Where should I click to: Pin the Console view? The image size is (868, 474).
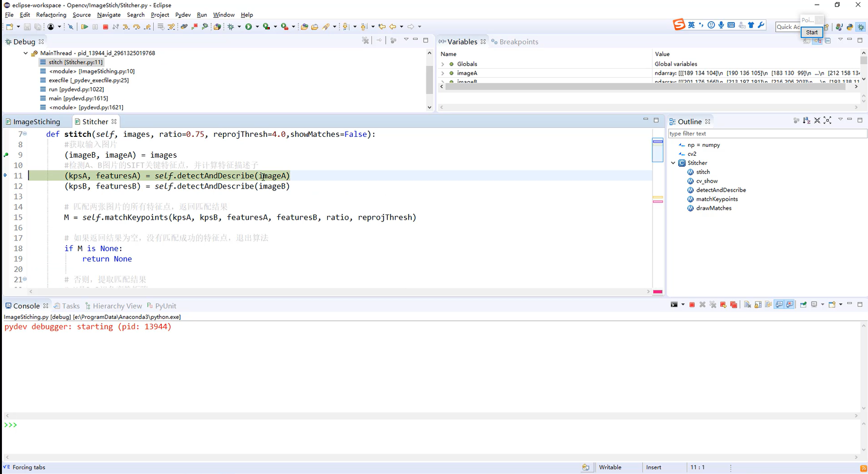click(803, 304)
